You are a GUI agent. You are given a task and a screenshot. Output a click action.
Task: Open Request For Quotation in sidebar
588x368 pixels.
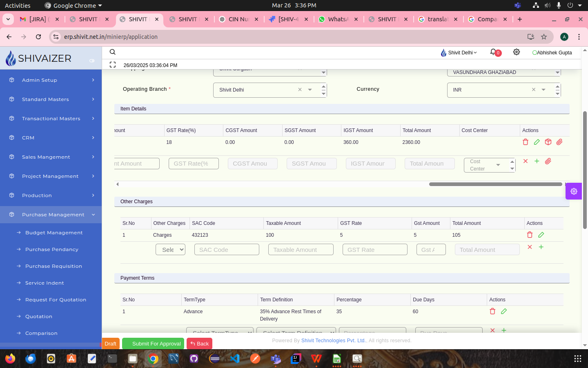click(x=56, y=300)
